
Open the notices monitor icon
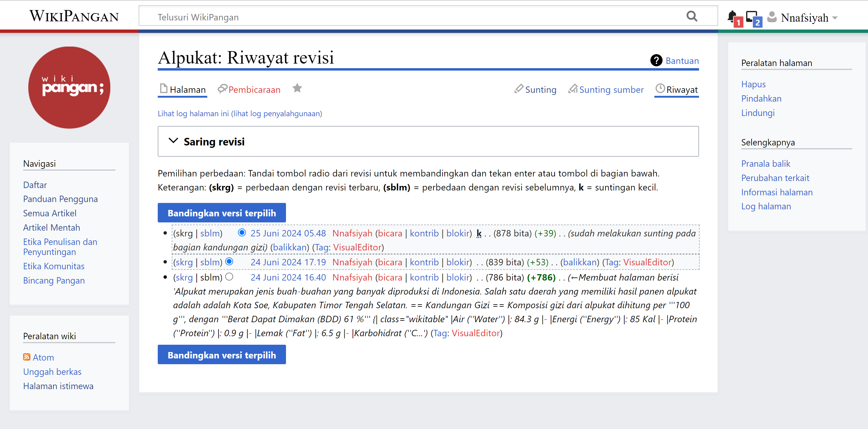[x=751, y=16]
